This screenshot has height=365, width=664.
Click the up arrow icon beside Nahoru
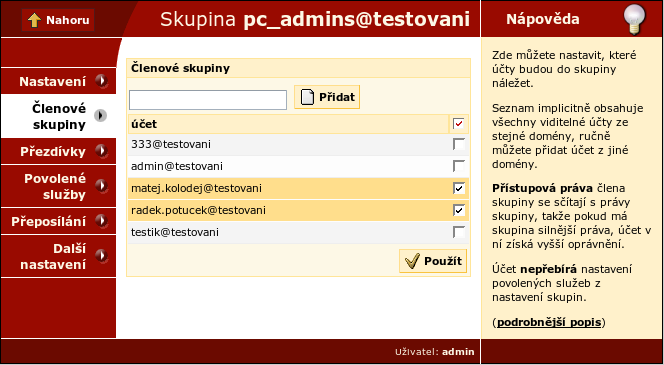[34, 20]
